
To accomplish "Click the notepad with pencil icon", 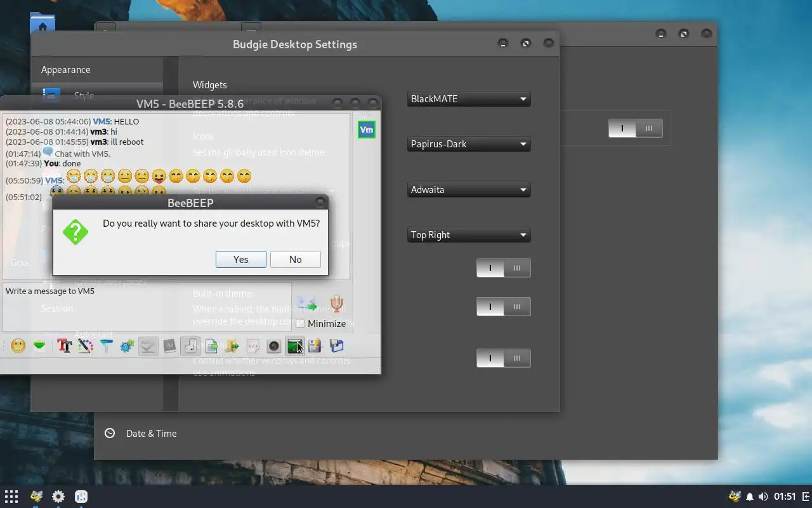I will point(315,346).
